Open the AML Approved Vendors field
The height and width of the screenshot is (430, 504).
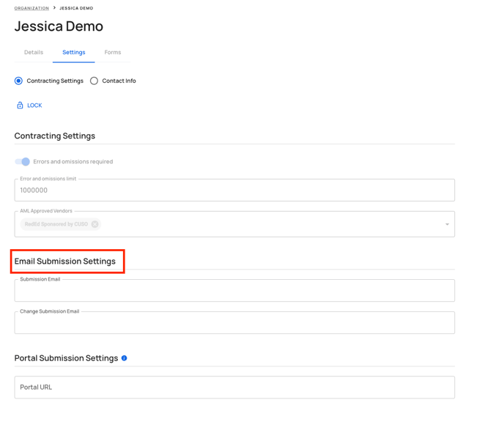(x=234, y=224)
